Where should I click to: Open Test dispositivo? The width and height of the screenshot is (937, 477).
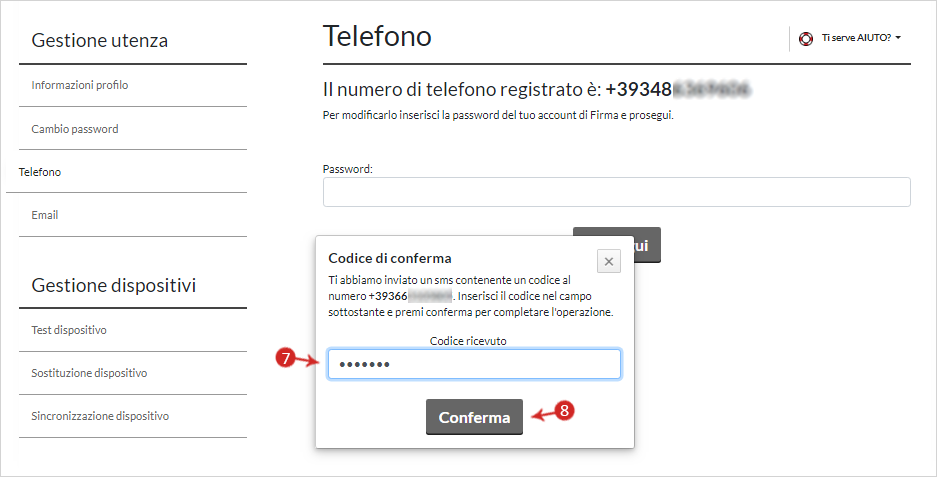(x=69, y=329)
